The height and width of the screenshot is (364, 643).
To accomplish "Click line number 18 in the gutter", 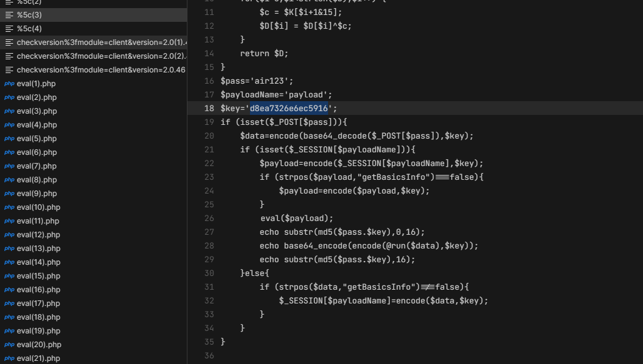I will point(209,108).
